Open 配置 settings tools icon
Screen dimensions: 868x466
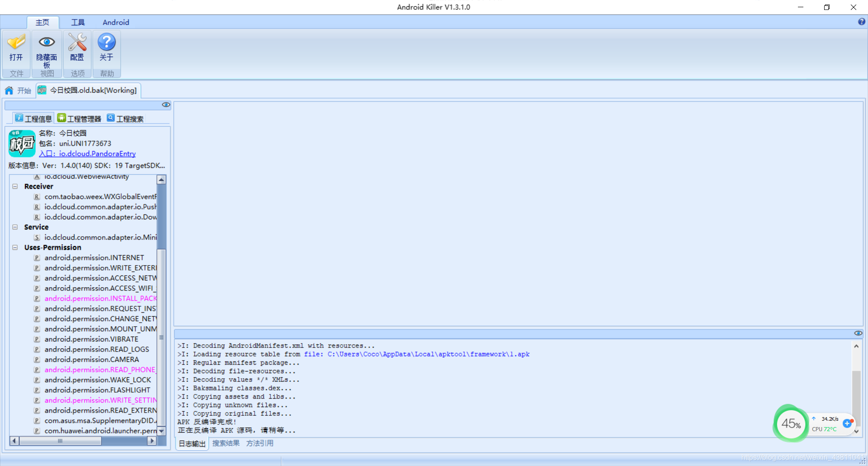(x=77, y=42)
